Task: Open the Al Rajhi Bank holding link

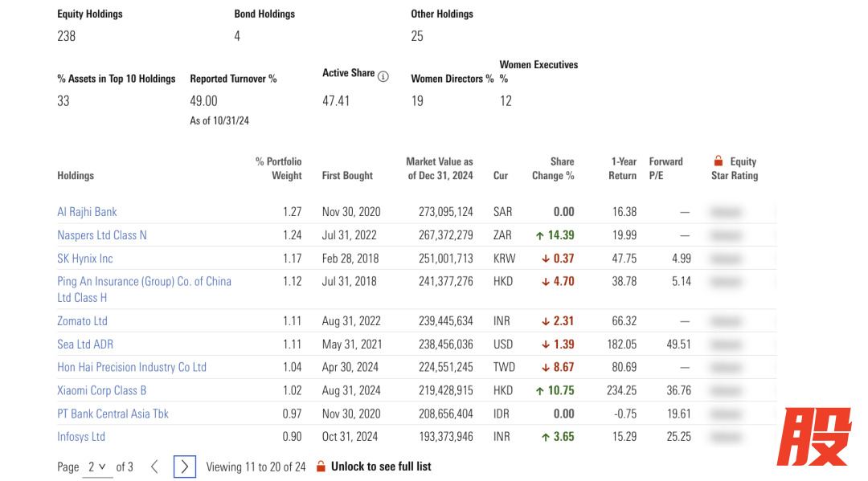Action: coord(87,212)
